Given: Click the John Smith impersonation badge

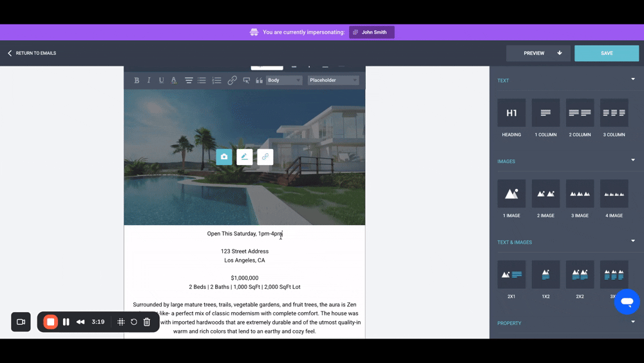Looking at the screenshot, I should pyautogui.click(x=372, y=32).
